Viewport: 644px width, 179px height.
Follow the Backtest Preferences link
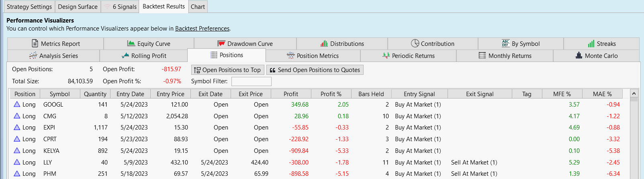pos(202,29)
